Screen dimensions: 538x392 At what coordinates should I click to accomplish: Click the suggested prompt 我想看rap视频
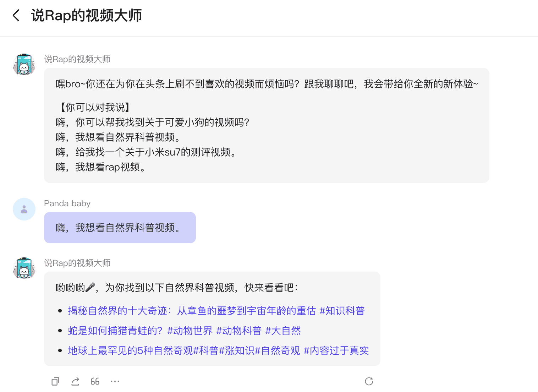(x=101, y=167)
